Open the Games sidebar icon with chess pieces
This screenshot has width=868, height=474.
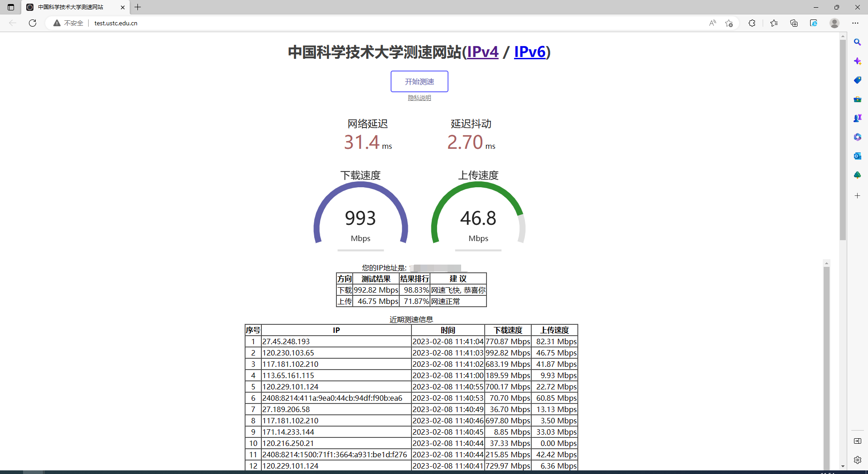[x=857, y=118]
